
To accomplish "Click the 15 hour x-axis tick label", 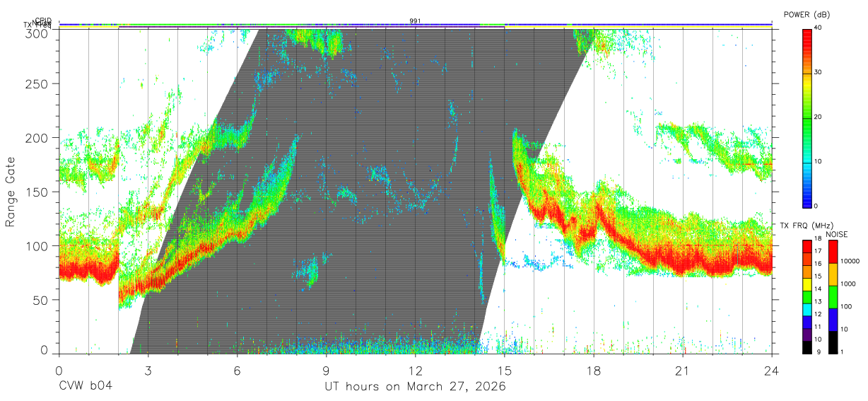I will pos(505,370).
